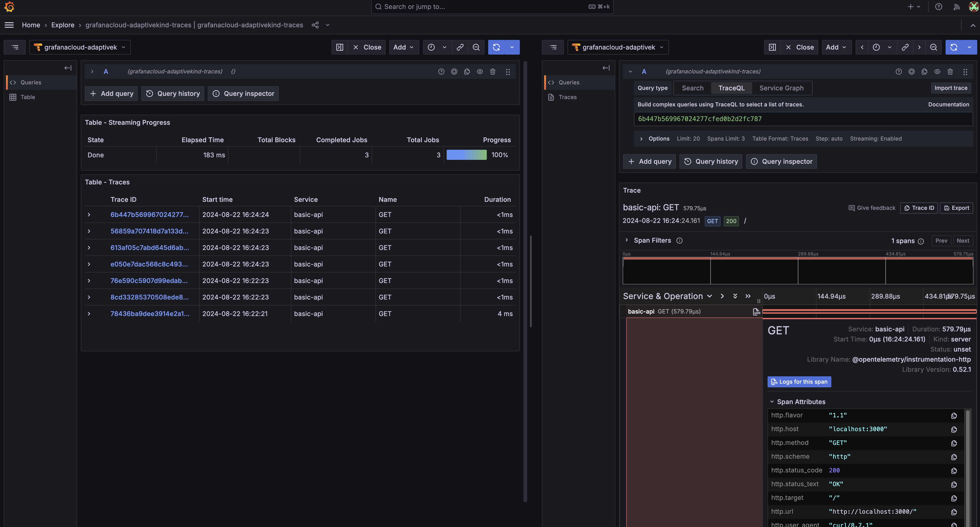Expand Span Filters section
This screenshot has width=980, height=527.
[626, 240]
